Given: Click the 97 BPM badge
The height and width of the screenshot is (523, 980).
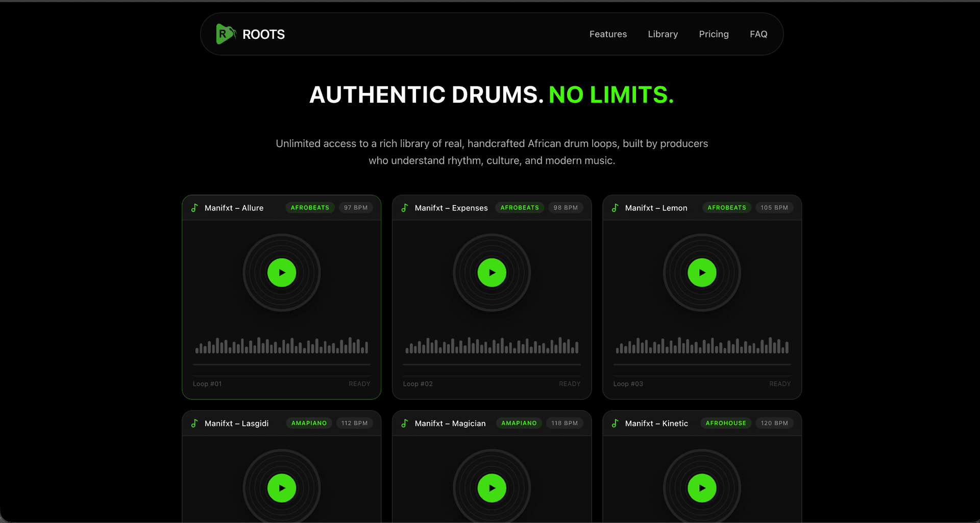Looking at the screenshot, I should (x=356, y=208).
